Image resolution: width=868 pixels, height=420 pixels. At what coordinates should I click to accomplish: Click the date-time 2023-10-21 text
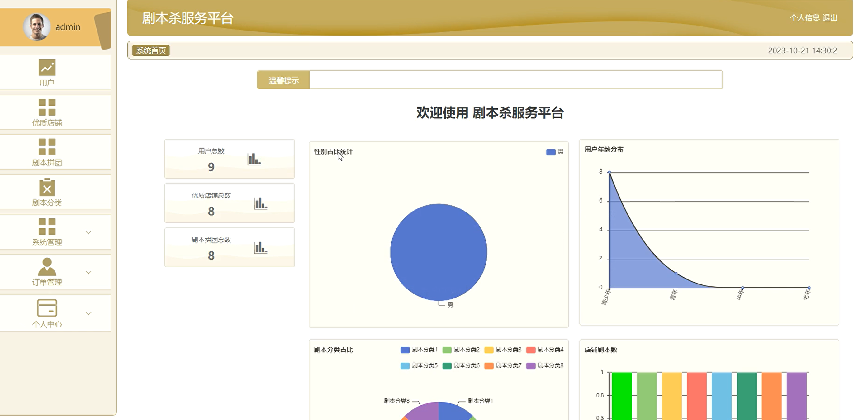[x=802, y=50]
